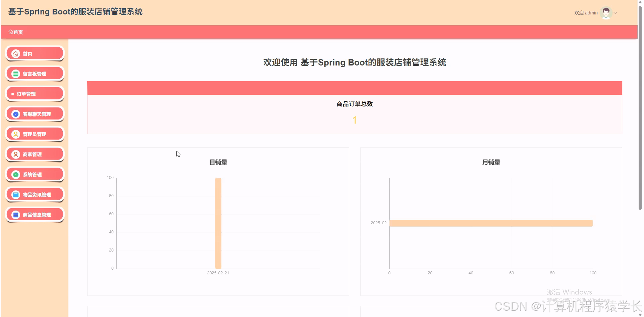Open the admin user avatar menu
This screenshot has width=644, height=317.
(606, 12)
